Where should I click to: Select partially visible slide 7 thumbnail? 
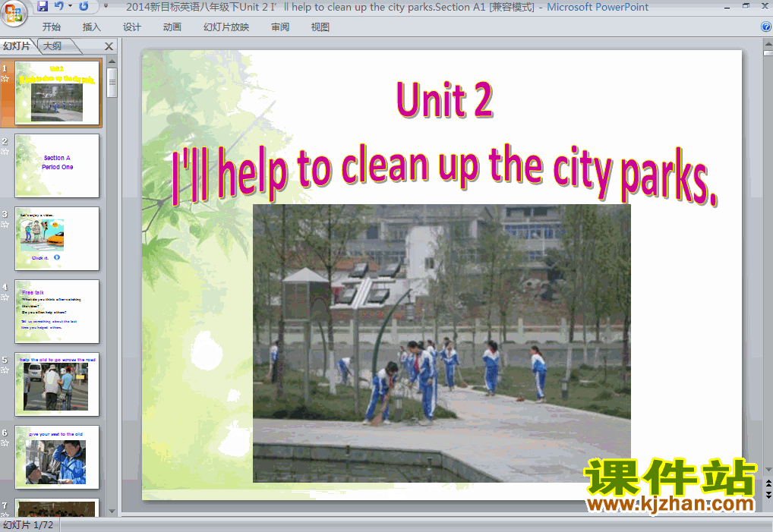[x=57, y=508]
